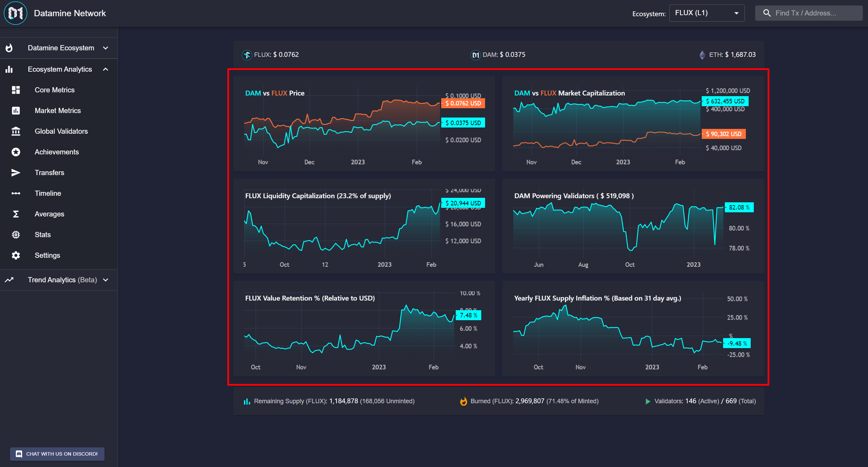Go to Stats page

pyautogui.click(x=42, y=235)
